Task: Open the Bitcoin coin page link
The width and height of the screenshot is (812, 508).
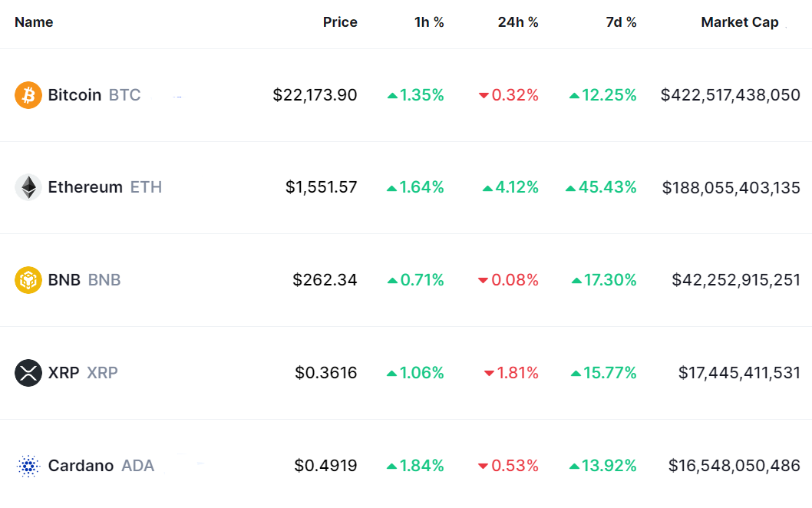Action: pyautogui.click(x=74, y=95)
